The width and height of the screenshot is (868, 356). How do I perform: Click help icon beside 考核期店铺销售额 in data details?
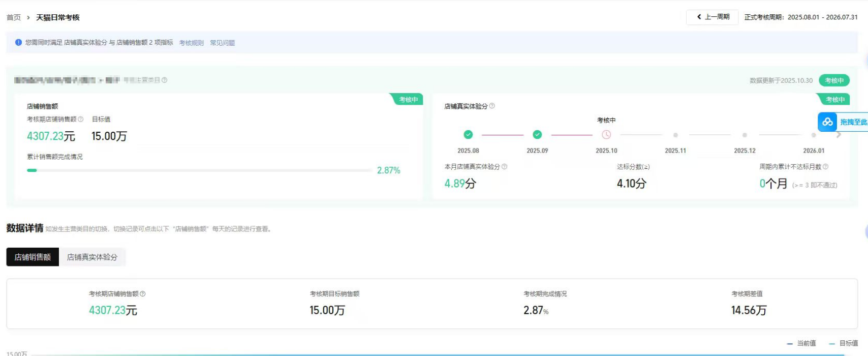tap(143, 294)
